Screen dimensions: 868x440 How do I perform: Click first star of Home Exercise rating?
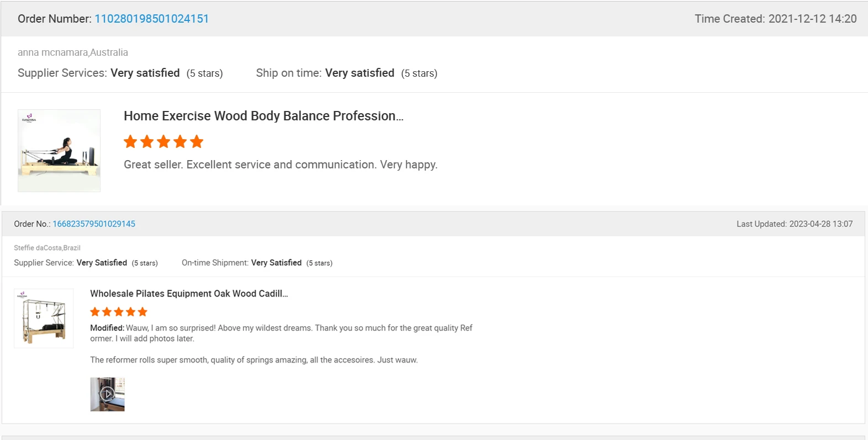click(x=130, y=142)
